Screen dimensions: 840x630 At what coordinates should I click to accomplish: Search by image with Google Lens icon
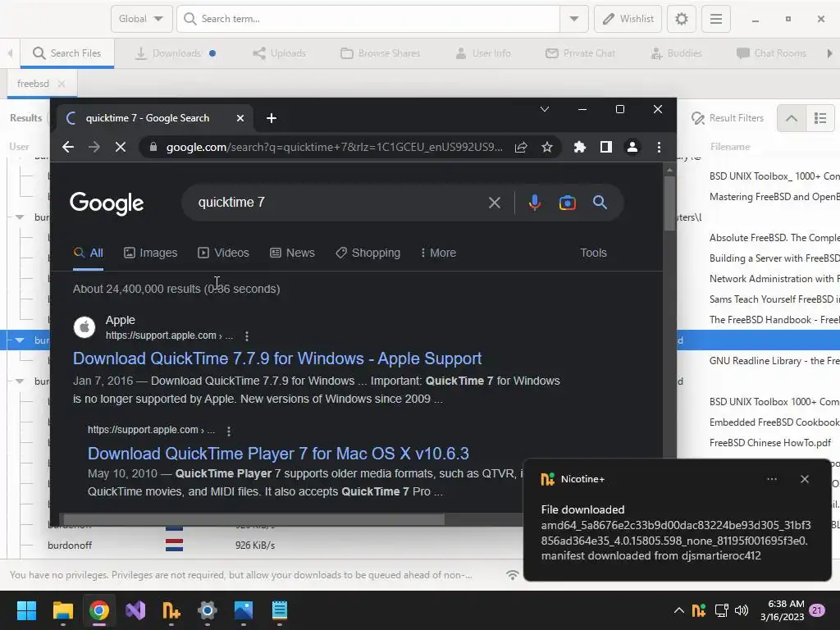(x=568, y=203)
